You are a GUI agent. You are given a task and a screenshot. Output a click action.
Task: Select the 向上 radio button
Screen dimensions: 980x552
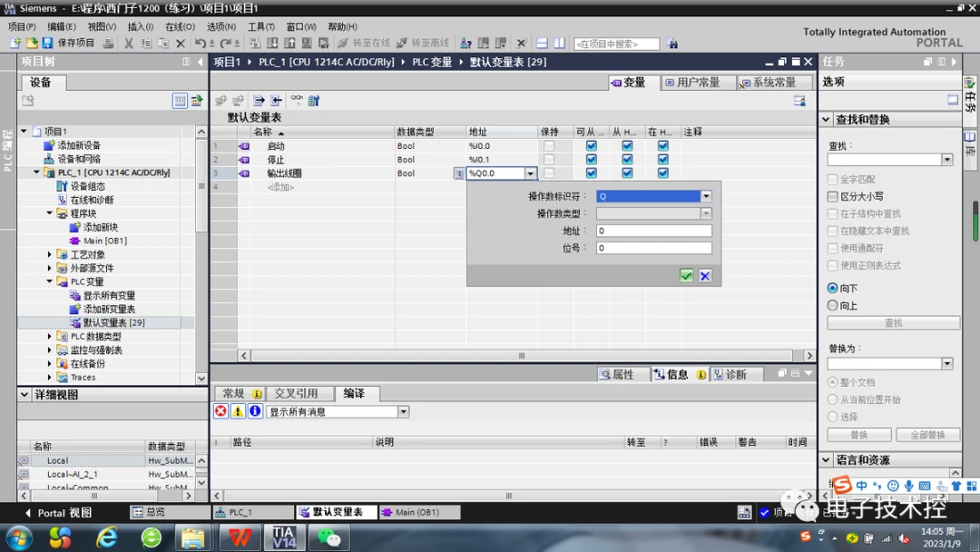(832, 306)
